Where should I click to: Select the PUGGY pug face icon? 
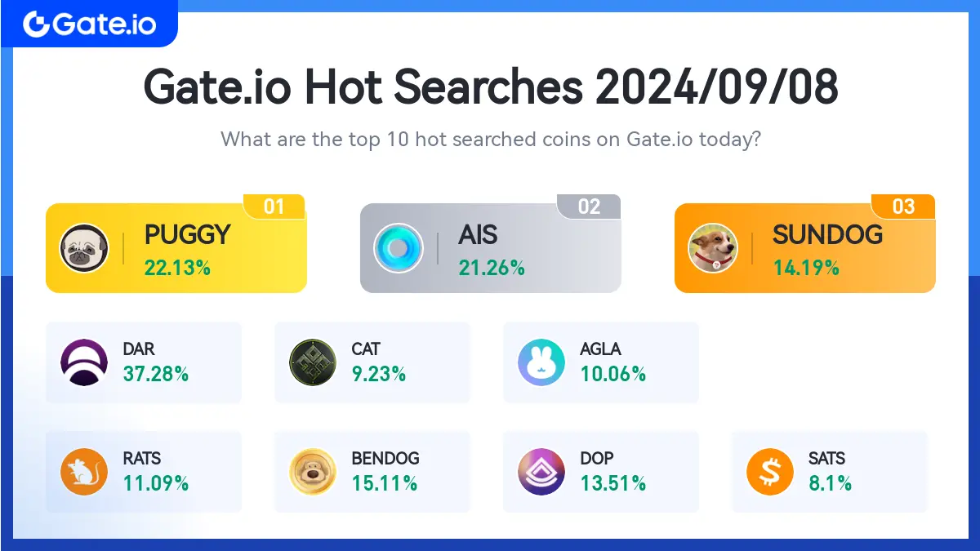point(84,247)
